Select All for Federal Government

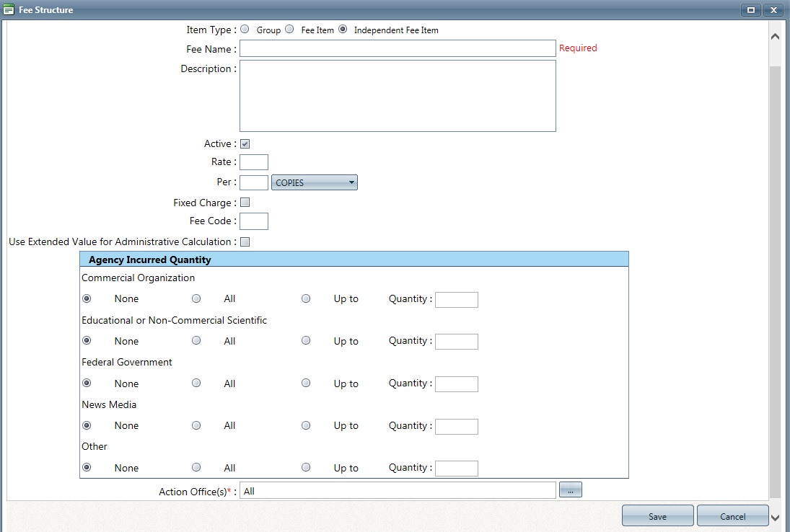click(196, 383)
